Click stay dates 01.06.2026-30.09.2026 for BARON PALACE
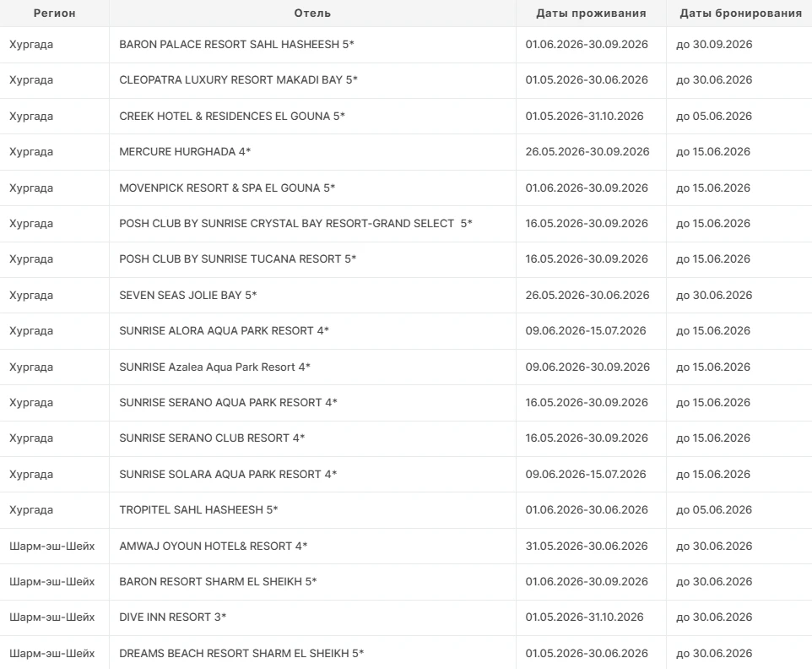This screenshot has width=812, height=669. 587,45
